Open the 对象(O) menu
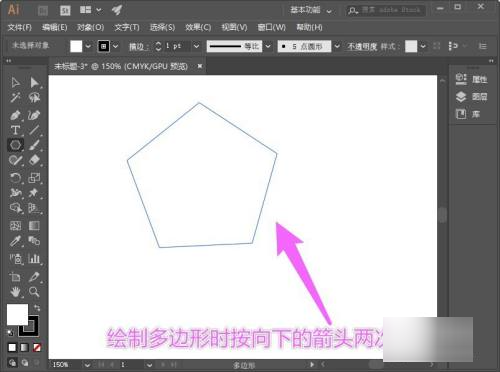Viewport: 500px width, 372px height. click(90, 27)
